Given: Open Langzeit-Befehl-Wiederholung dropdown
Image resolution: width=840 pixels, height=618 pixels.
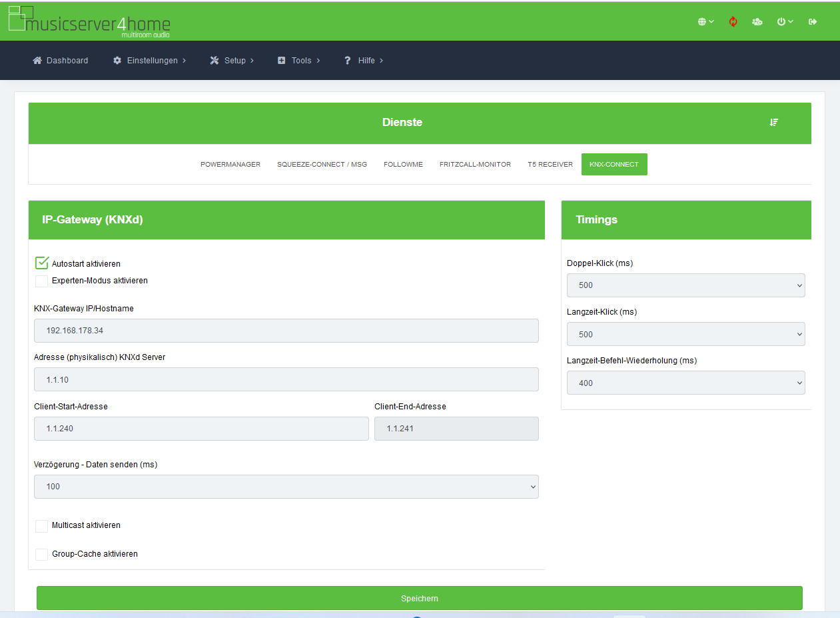Looking at the screenshot, I should pos(686,383).
